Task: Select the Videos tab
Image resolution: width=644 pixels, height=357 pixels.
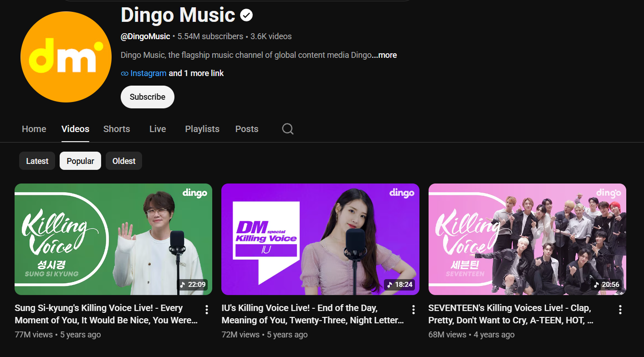Action: (75, 129)
